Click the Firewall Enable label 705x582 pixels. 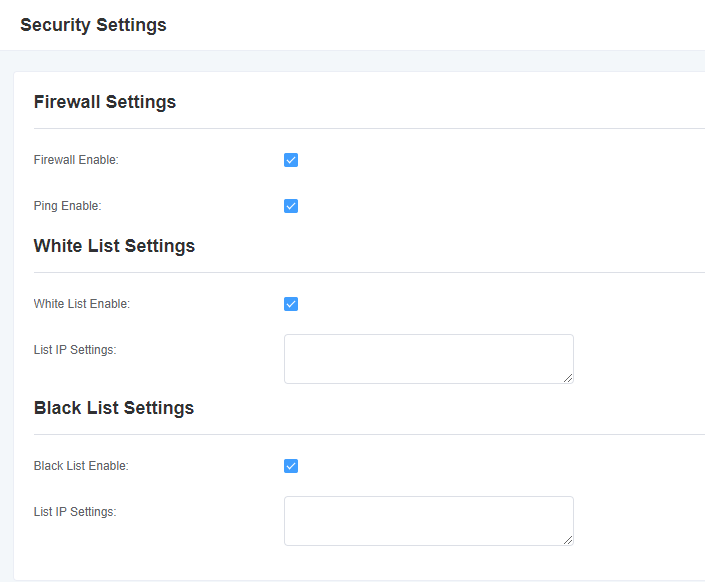[76, 160]
